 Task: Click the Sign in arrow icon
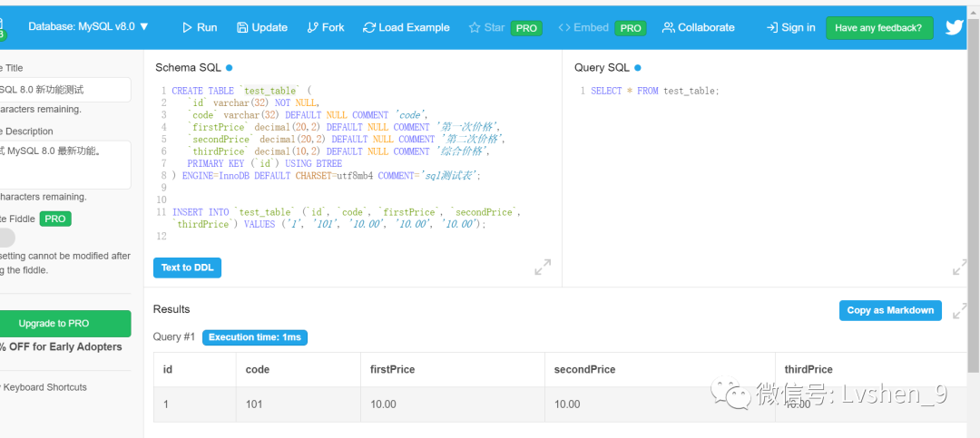pos(772,27)
